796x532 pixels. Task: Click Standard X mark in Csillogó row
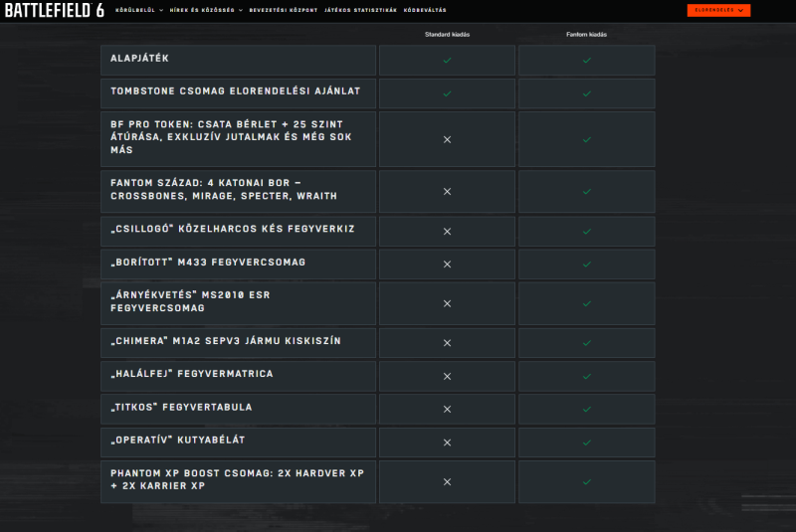click(447, 232)
